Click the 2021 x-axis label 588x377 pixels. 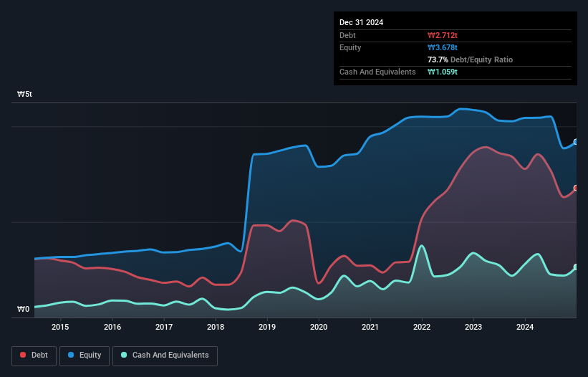click(x=370, y=327)
